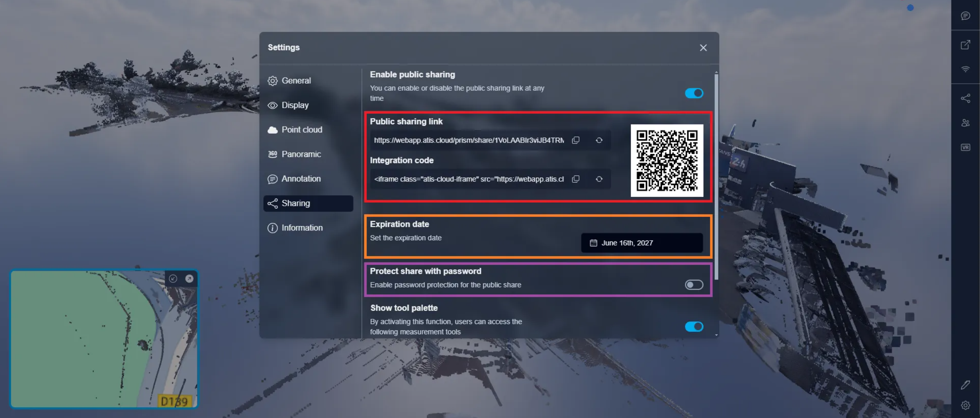This screenshot has width=980, height=418.
Task: Click the share icon in right sidebar
Action: [965, 98]
